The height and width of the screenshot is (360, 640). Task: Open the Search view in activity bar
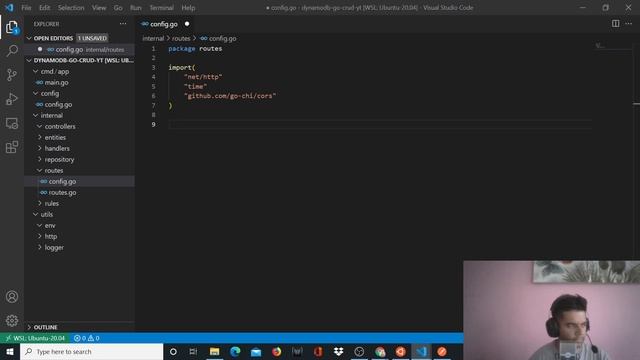click(x=12, y=51)
